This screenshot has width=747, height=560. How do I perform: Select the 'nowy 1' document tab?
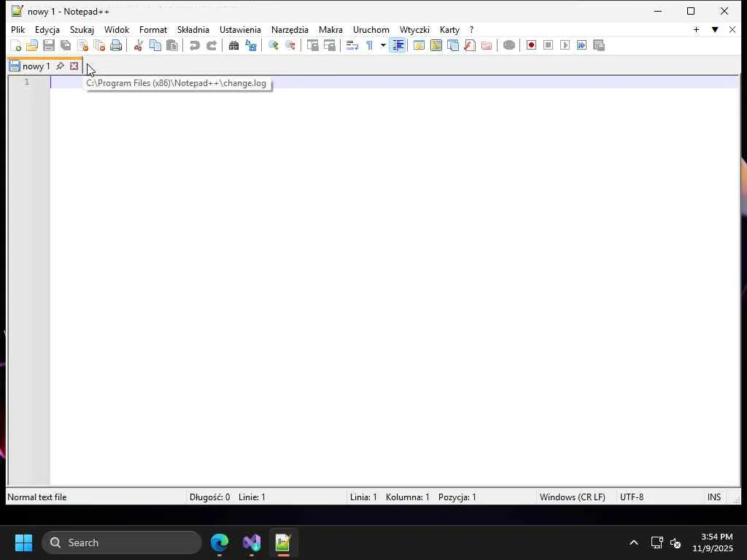pos(36,66)
